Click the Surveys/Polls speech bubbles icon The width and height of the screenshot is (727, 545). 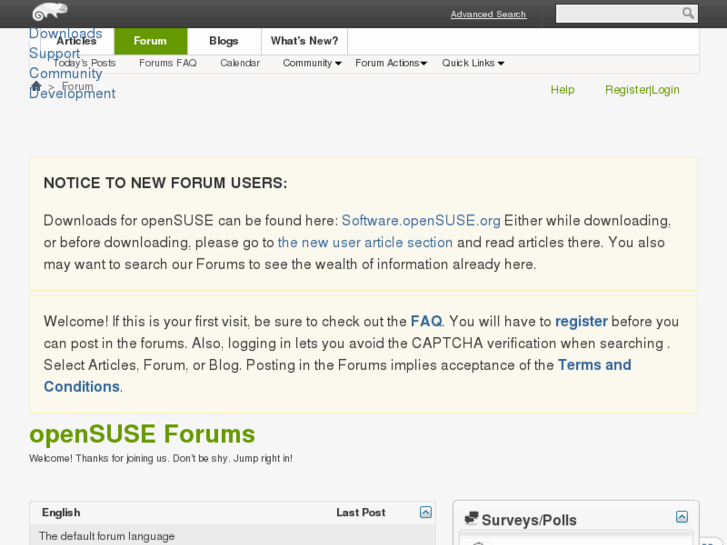point(471,518)
